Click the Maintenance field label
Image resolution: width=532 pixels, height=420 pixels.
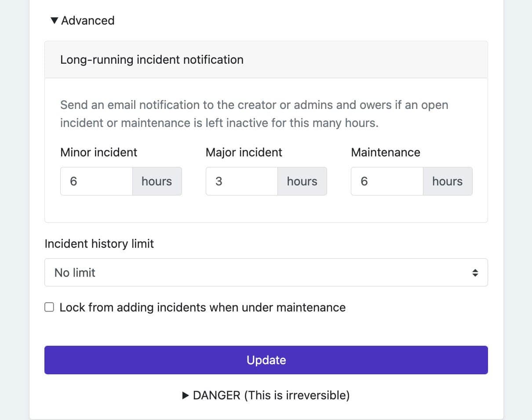click(386, 152)
